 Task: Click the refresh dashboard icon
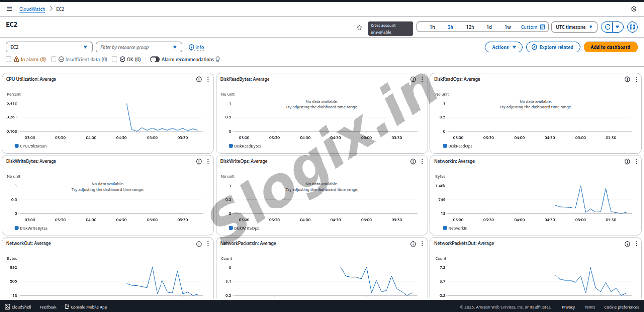[607, 27]
